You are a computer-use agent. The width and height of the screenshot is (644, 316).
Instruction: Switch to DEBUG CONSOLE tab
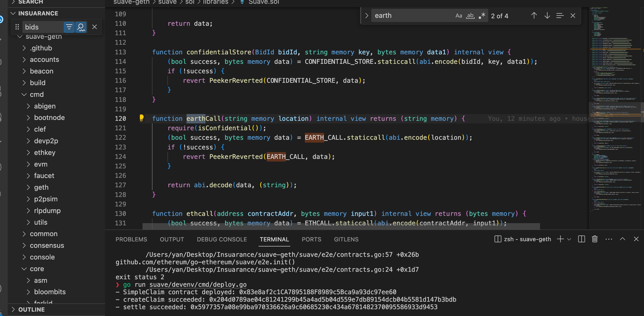pos(222,239)
